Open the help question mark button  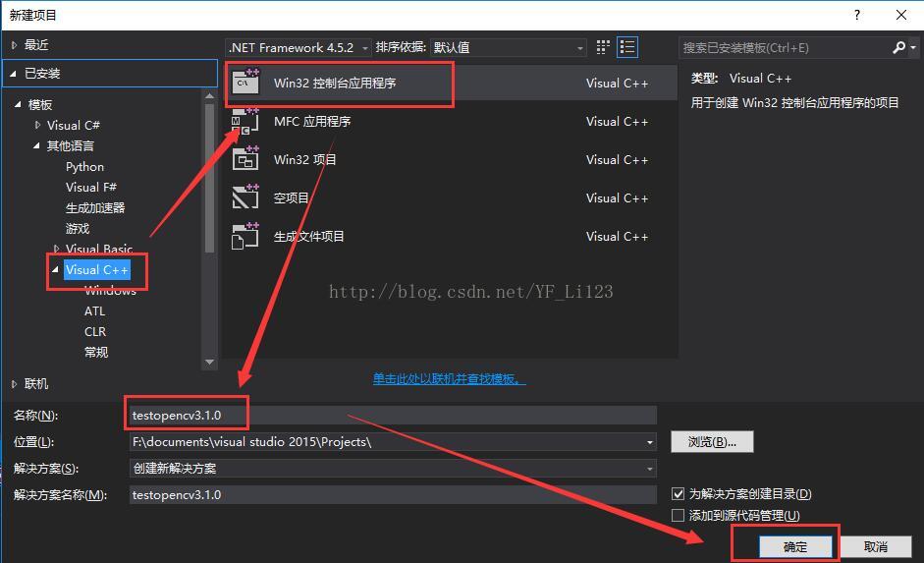point(857,15)
